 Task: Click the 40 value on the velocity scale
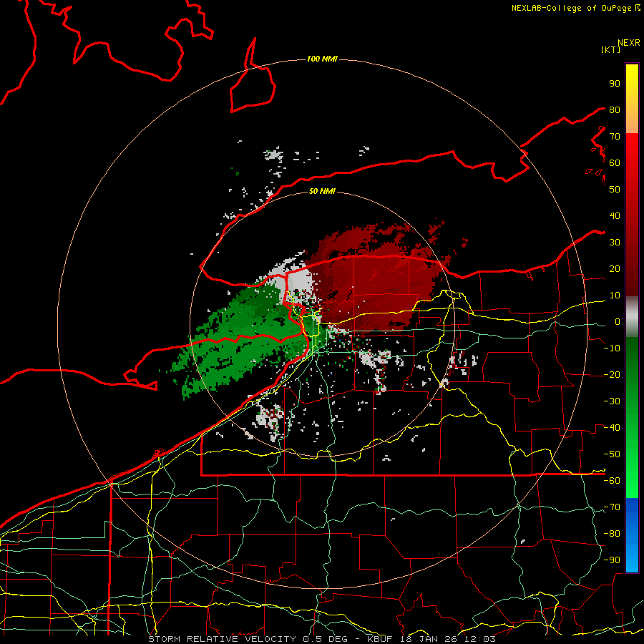click(615, 215)
